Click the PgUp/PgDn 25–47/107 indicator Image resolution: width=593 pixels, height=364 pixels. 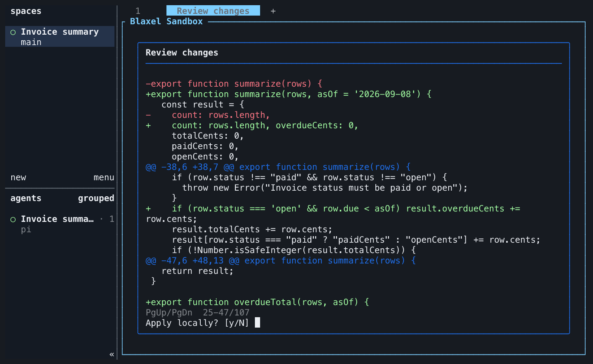click(197, 313)
